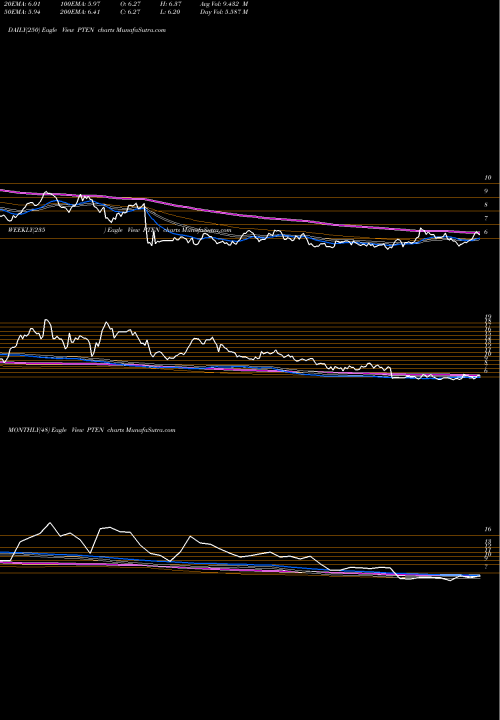This screenshot has width=500, height=720.
Task: Click the Avg Vol reading
Action: pos(224,4)
